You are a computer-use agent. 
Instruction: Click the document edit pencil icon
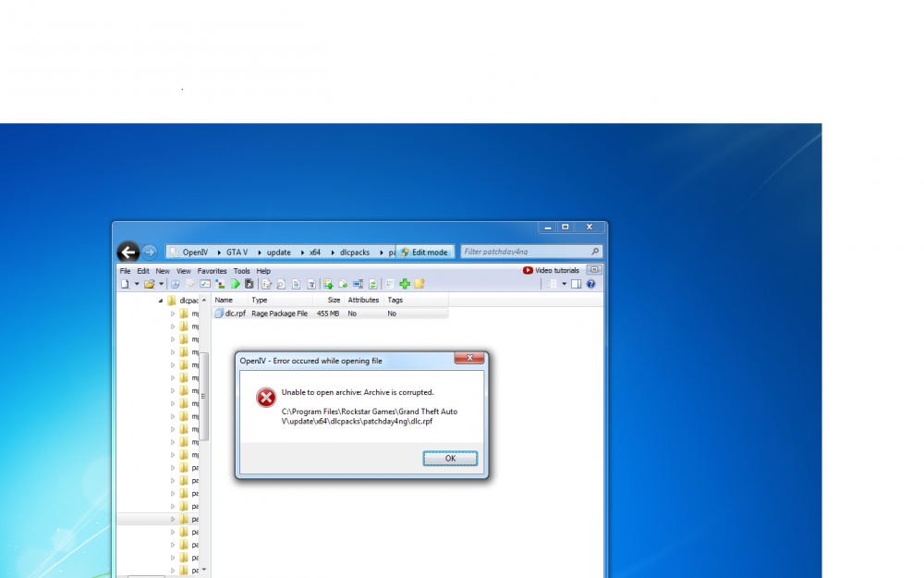tap(266, 284)
